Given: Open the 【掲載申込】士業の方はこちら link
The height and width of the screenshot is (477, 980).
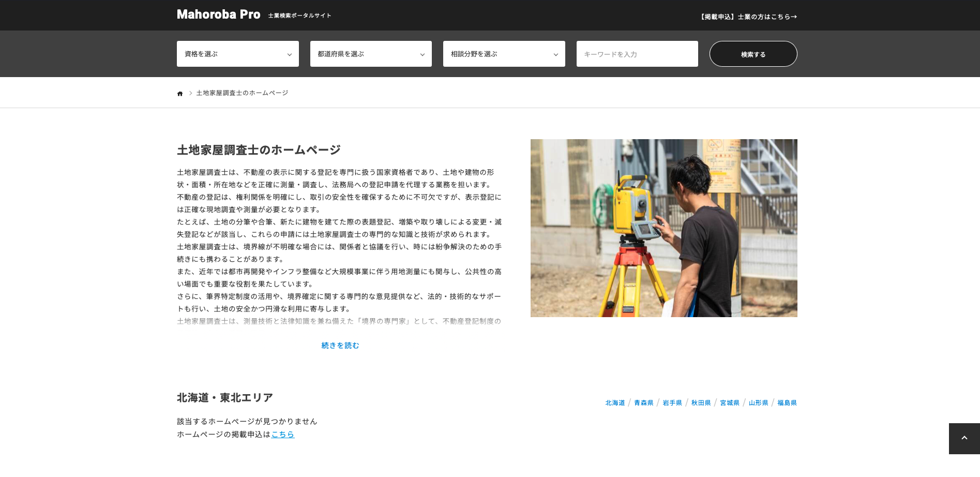Looking at the screenshot, I should 747,17.
